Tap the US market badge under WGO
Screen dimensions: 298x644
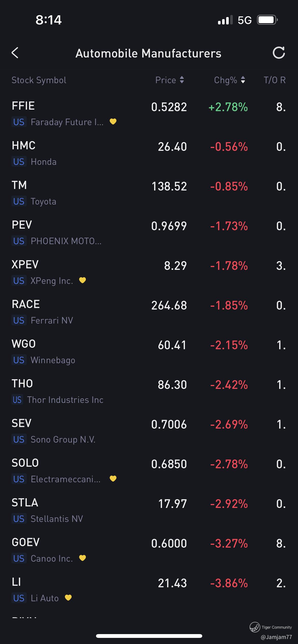click(19, 360)
